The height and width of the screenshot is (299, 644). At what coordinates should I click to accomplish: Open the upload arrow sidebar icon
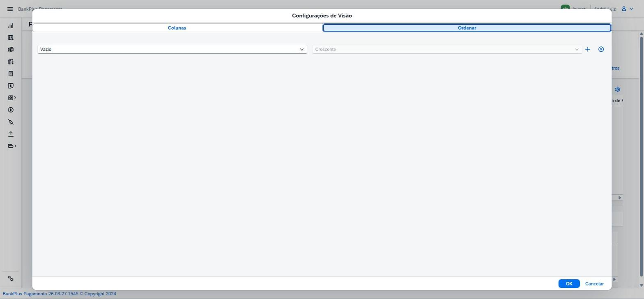pos(11,134)
